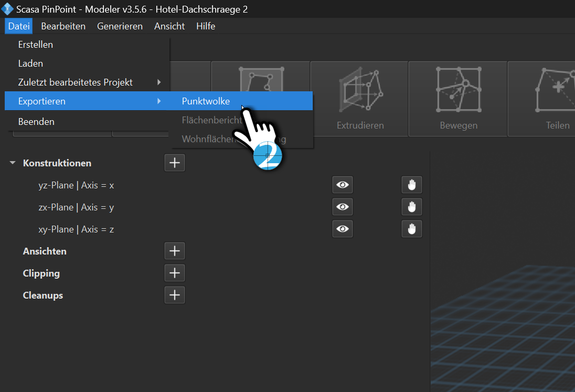Select the Ansichten section label
This screenshot has width=575, height=392.
point(45,251)
